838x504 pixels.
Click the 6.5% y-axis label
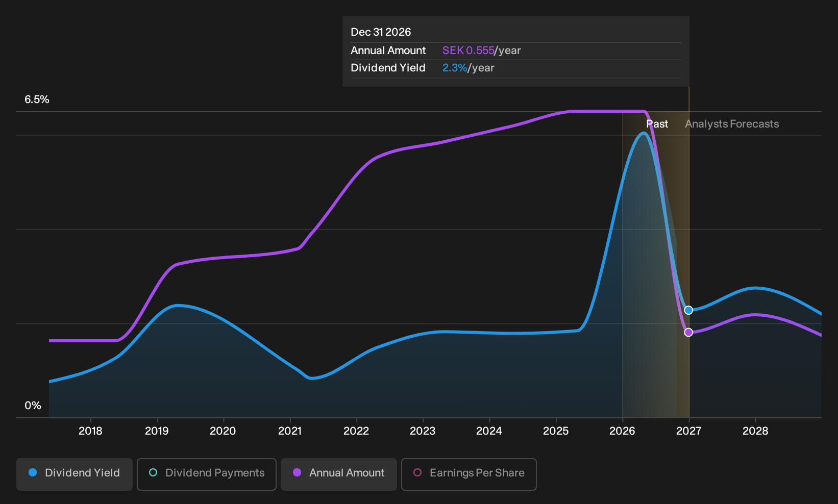[37, 99]
